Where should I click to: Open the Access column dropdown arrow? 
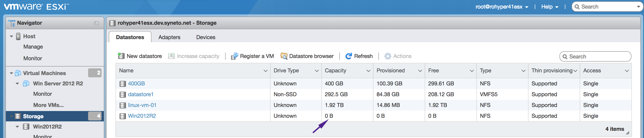(627, 71)
